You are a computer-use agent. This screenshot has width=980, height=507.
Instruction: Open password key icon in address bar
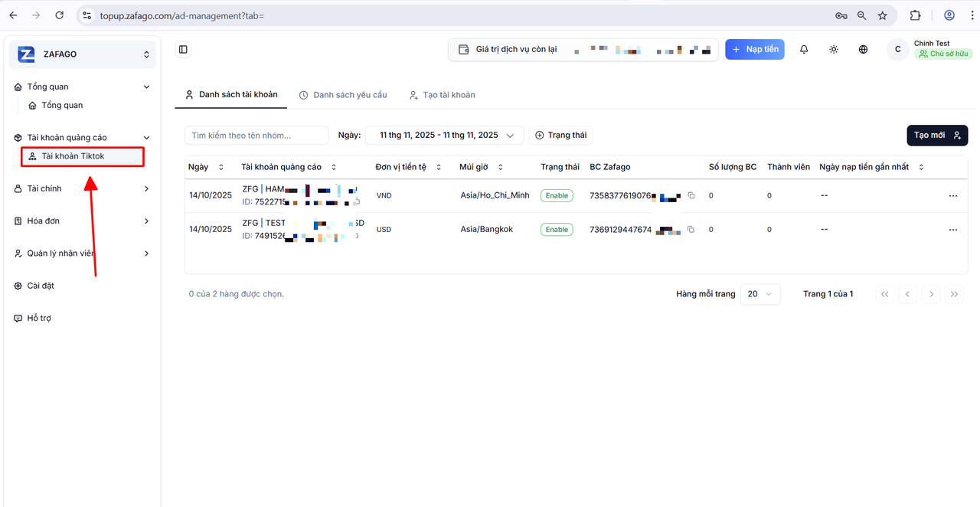tap(841, 15)
